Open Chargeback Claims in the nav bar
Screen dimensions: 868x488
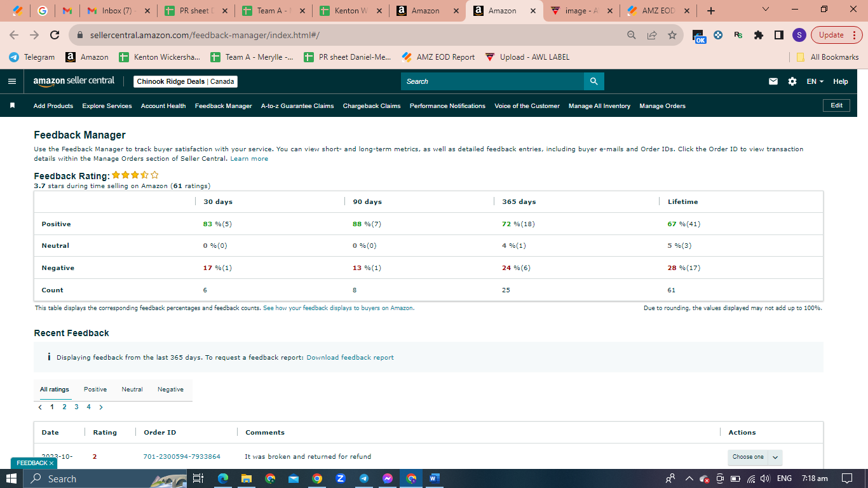click(x=372, y=106)
